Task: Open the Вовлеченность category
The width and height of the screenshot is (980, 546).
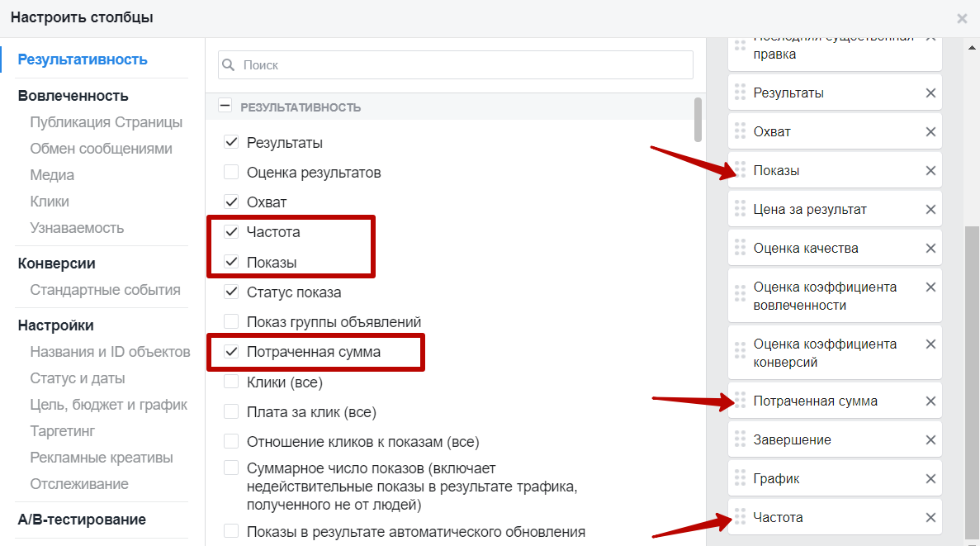Action: point(73,96)
